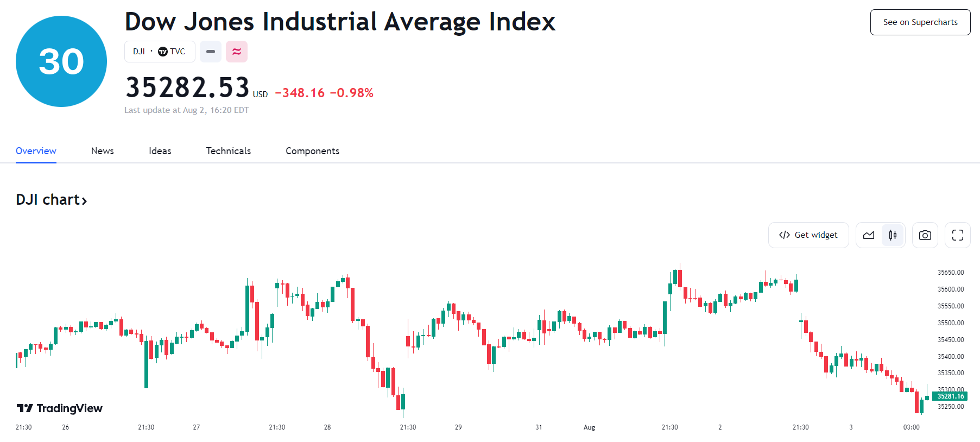The image size is (980, 442).
Task: Click the Aug label on time axis
Action: (x=589, y=427)
